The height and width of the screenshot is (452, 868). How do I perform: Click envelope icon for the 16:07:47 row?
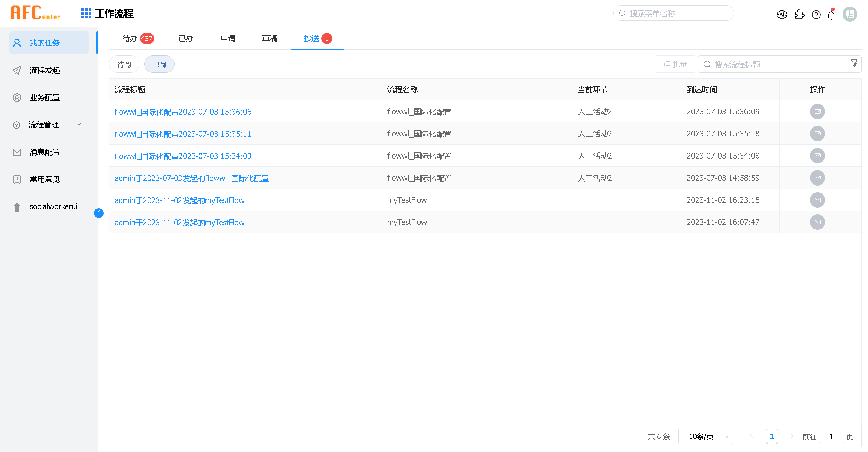[817, 222]
